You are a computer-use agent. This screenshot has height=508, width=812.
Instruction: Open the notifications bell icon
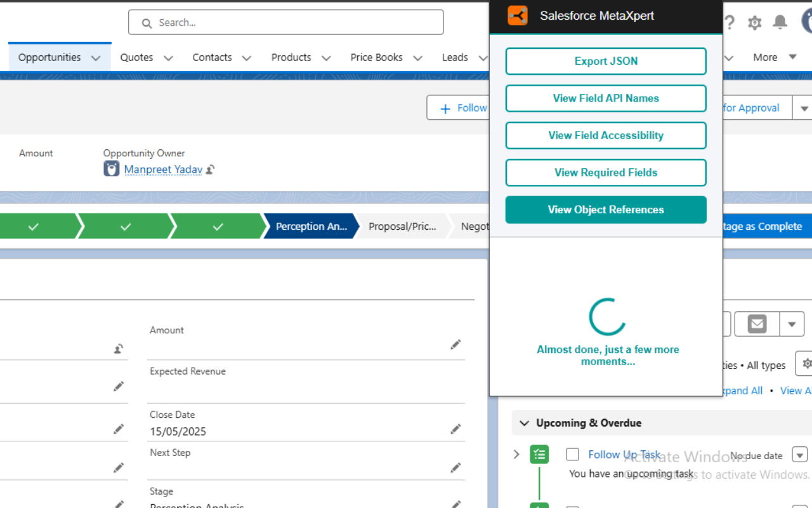click(780, 22)
